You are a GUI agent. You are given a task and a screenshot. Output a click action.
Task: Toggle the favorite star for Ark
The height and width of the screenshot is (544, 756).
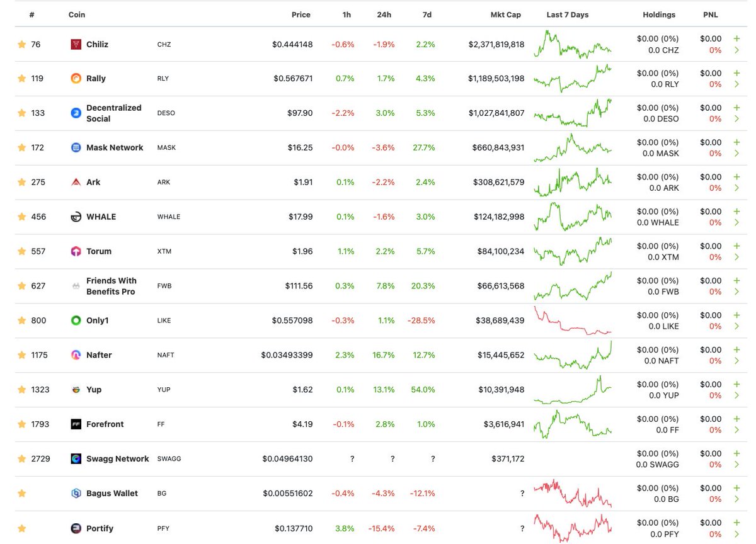click(x=22, y=182)
